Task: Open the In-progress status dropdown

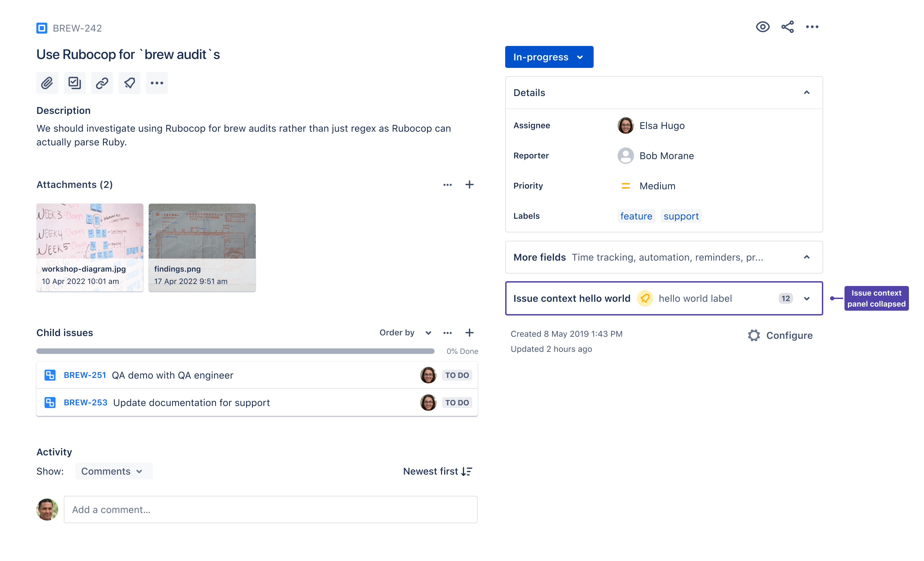Action: click(549, 57)
